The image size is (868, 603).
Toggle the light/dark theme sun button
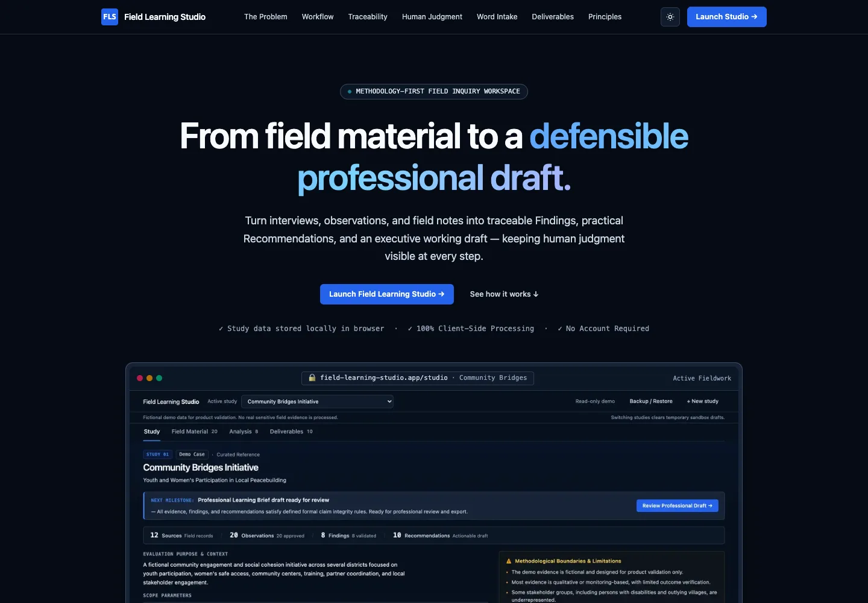670,17
